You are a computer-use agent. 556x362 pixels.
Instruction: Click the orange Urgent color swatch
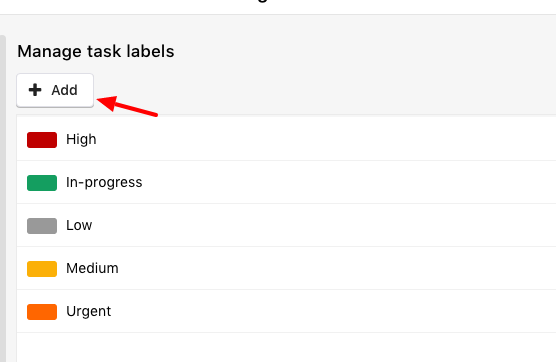(42, 312)
